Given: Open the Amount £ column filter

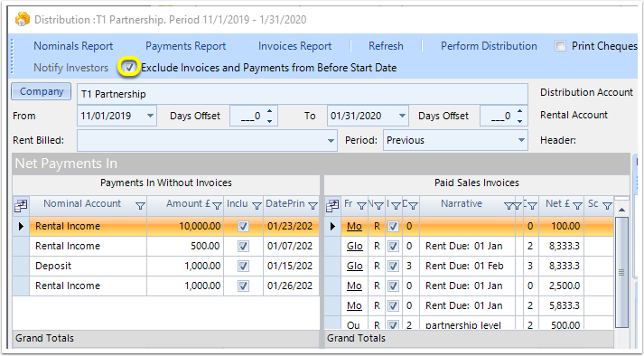Looking at the screenshot, I should click(218, 205).
